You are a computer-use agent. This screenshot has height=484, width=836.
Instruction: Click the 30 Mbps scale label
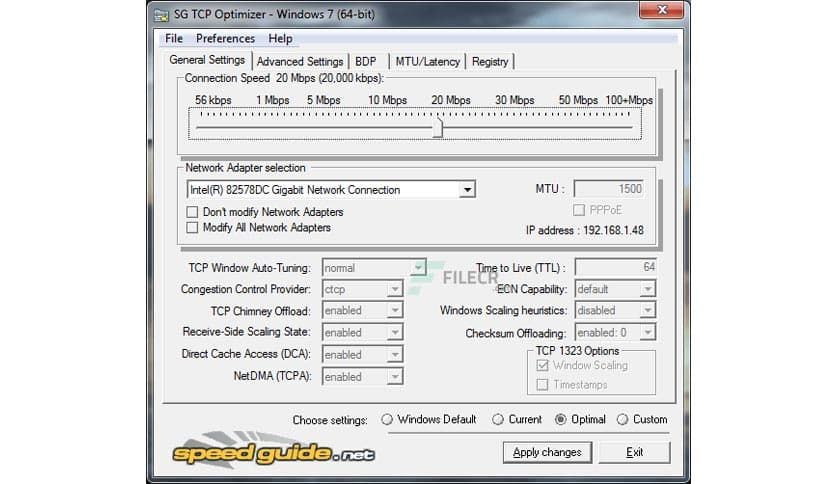(515, 100)
